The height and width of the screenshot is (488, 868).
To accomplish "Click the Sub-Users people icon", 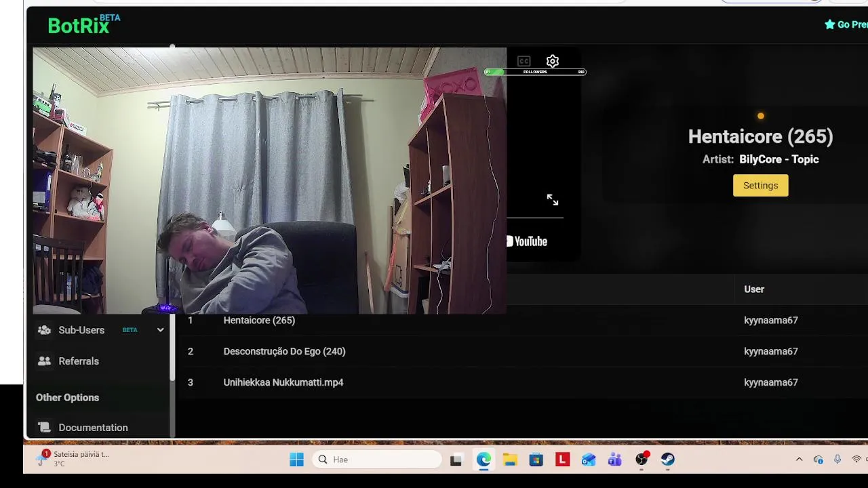I will [44, 330].
